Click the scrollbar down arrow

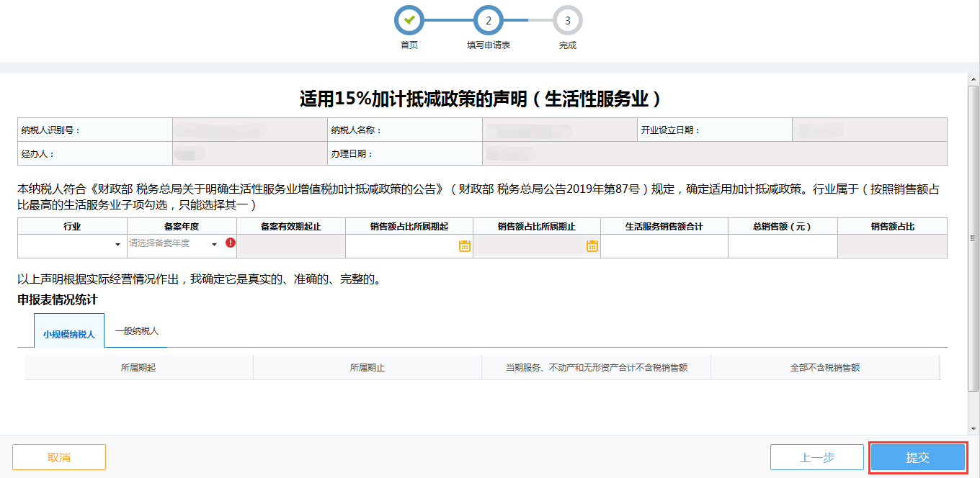(x=974, y=428)
